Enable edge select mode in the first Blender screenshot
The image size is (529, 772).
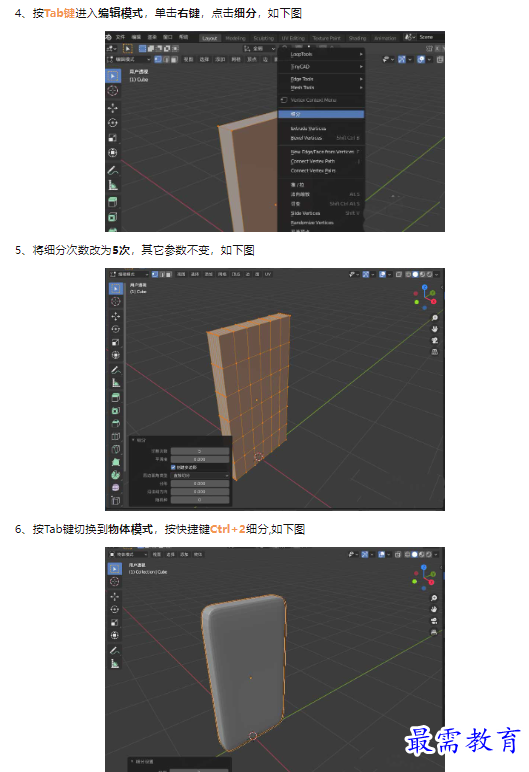coord(166,59)
